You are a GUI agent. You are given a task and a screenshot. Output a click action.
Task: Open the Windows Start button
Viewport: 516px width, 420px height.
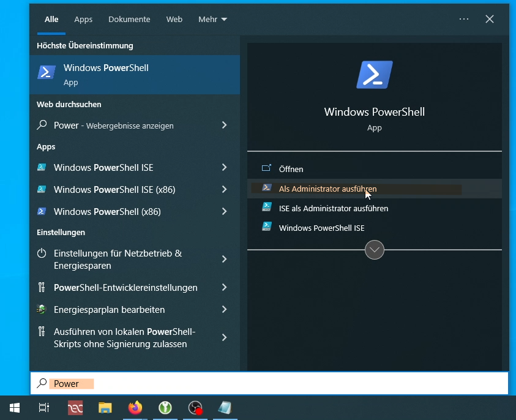[x=15, y=408]
